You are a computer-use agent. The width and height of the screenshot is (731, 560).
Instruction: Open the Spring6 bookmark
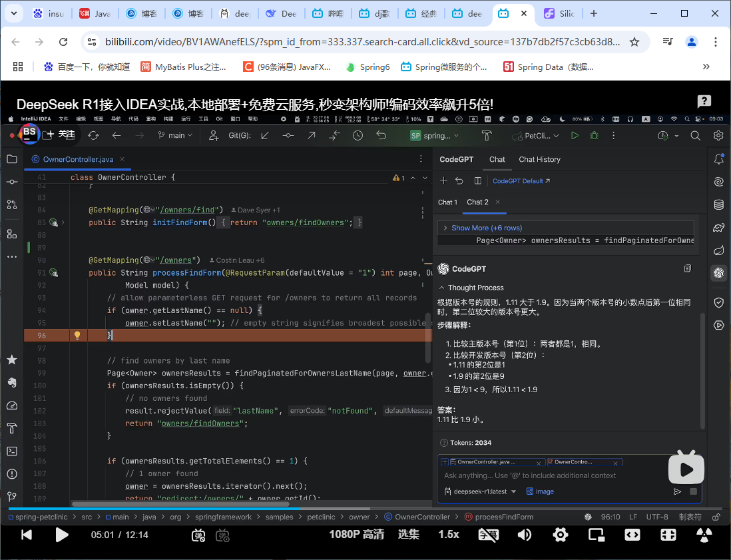[368, 67]
